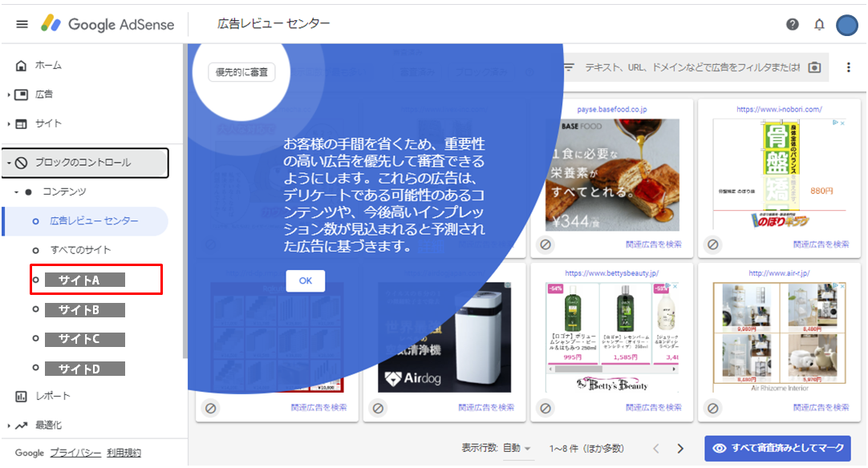This screenshot has height=468, width=868.
Task: Search related ads for Airdog card
Action: (x=486, y=408)
